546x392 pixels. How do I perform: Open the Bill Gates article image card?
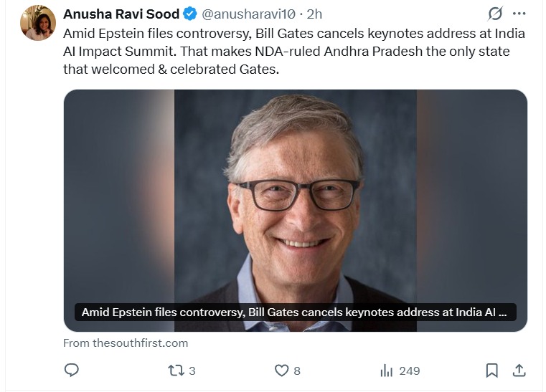295,201
